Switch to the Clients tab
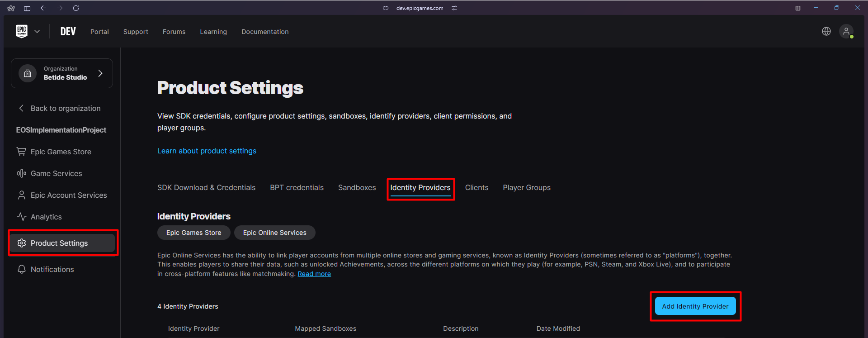 pyautogui.click(x=476, y=187)
